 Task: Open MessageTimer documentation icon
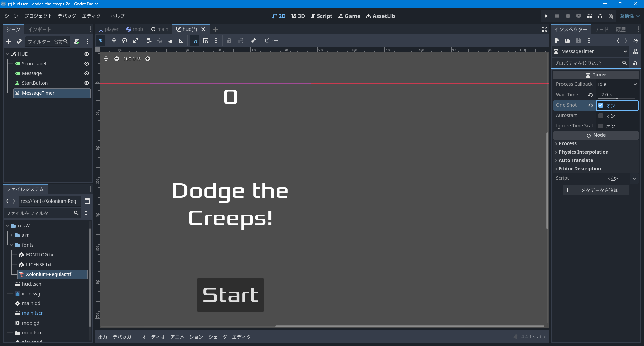click(635, 51)
